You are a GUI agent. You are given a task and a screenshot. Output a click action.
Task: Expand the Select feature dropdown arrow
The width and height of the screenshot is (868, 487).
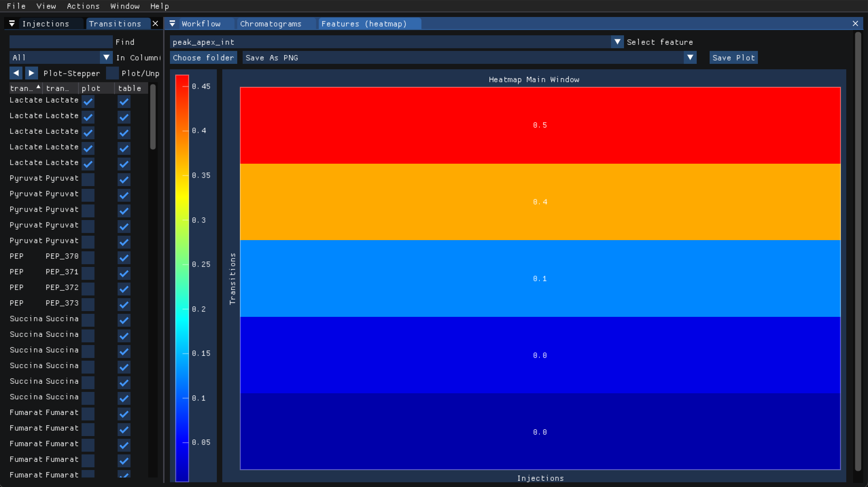click(x=617, y=42)
